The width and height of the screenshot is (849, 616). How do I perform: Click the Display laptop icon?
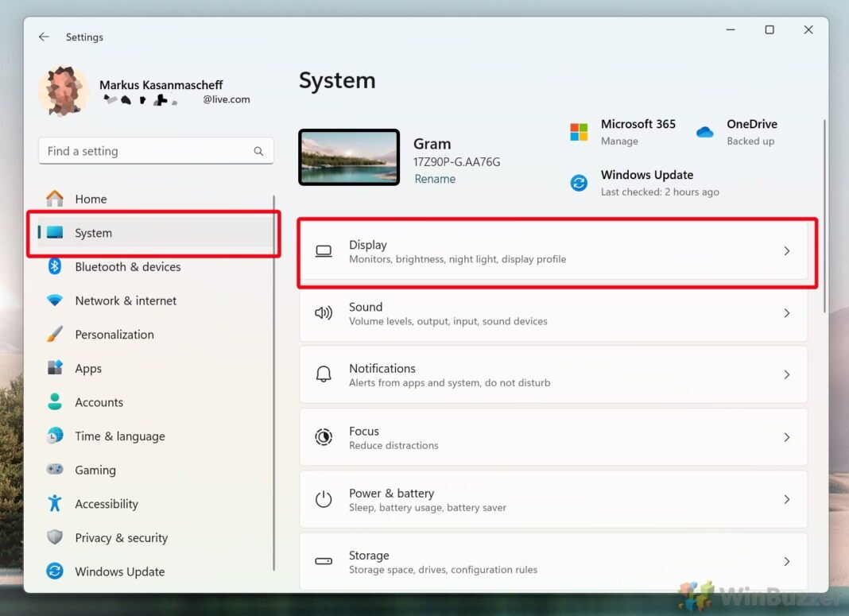324,251
